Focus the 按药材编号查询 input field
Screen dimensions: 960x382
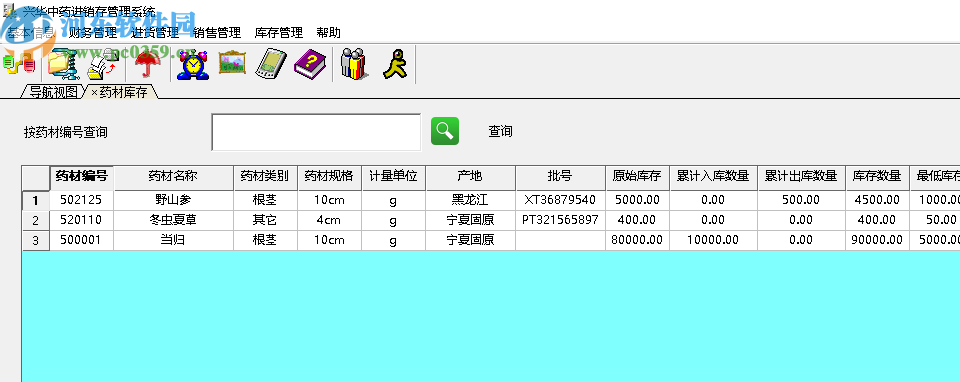point(316,132)
